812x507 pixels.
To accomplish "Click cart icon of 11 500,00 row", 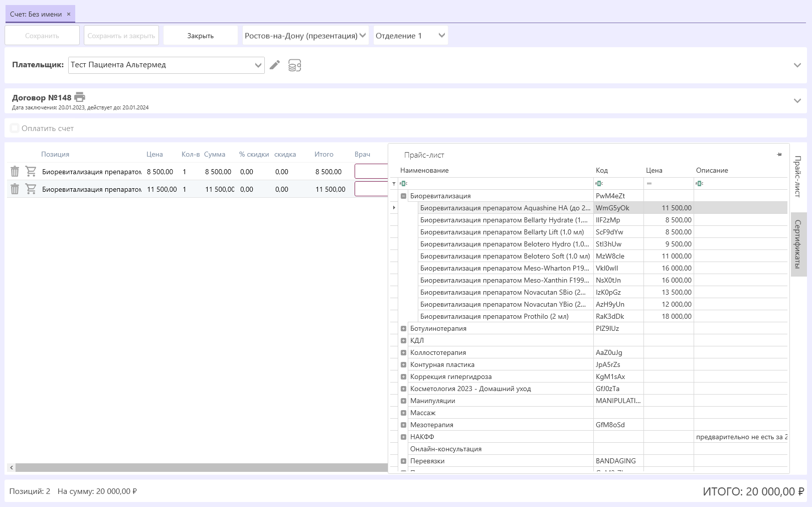I will 31,189.
